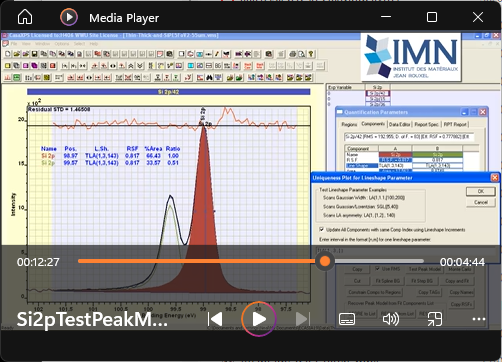Play the paused video
The width and height of the screenshot is (502, 362).
(x=259, y=319)
